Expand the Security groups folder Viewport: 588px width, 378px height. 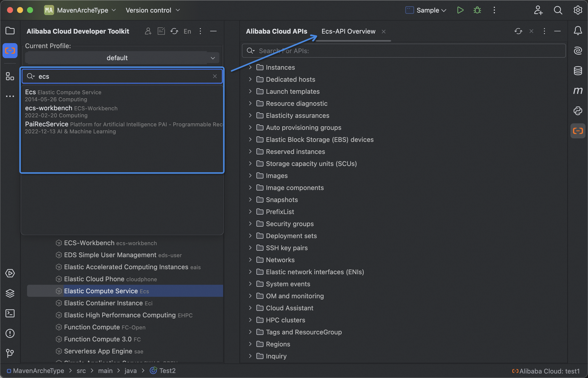pyautogui.click(x=250, y=224)
